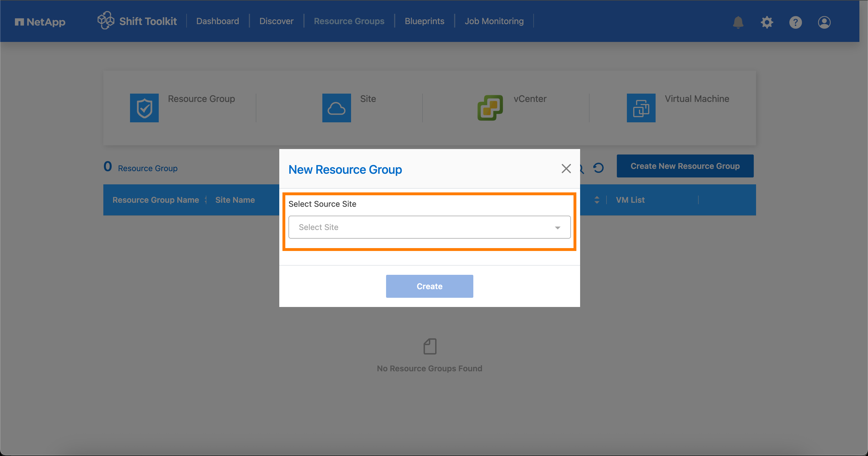Click the 'Site' summary label
The height and width of the screenshot is (456, 868).
tap(368, 99)
